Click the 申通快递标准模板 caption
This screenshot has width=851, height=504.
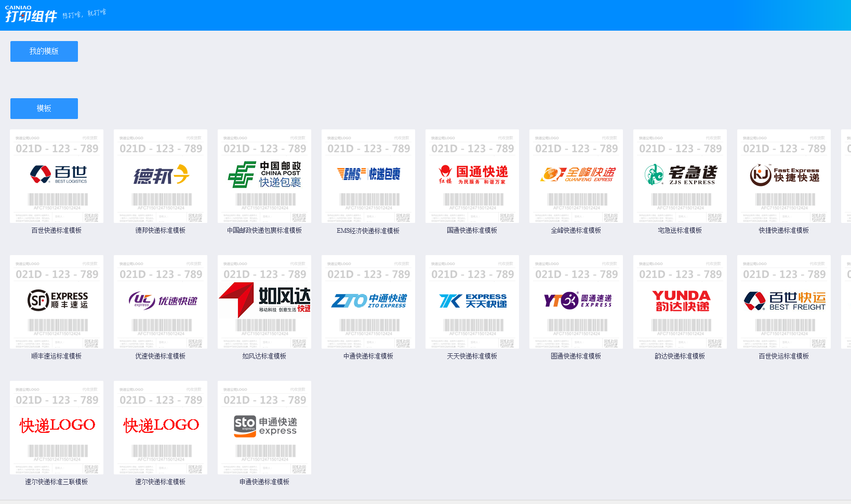264,482
